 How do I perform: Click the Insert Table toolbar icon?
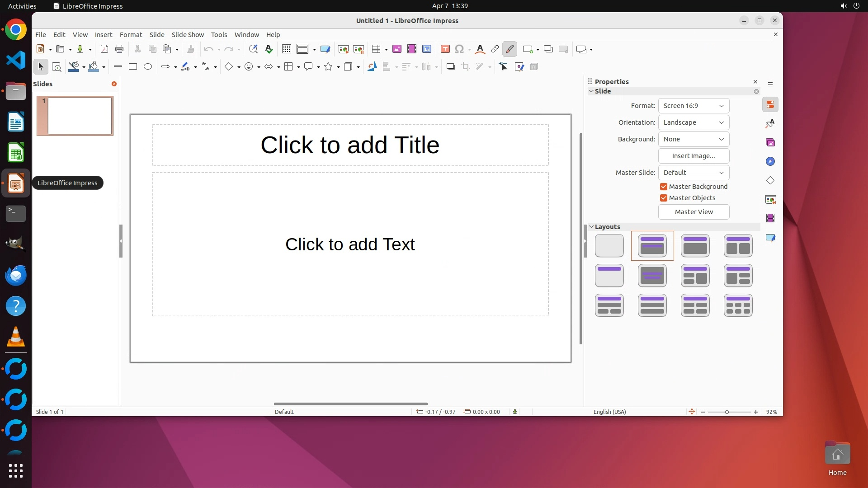(376, 49)
